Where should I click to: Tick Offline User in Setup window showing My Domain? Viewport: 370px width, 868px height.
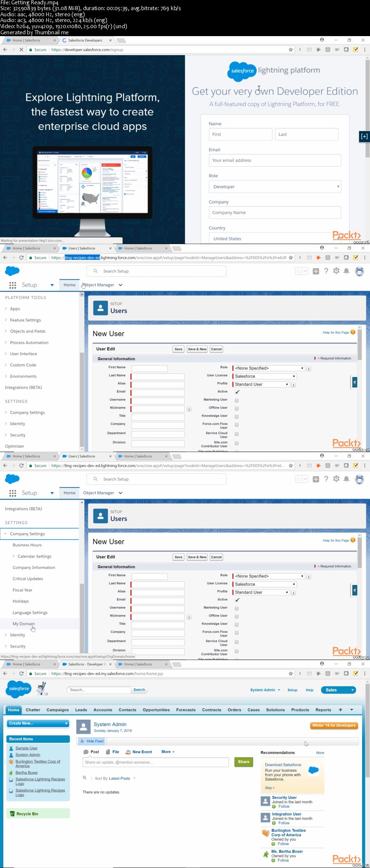pos(237,616)
